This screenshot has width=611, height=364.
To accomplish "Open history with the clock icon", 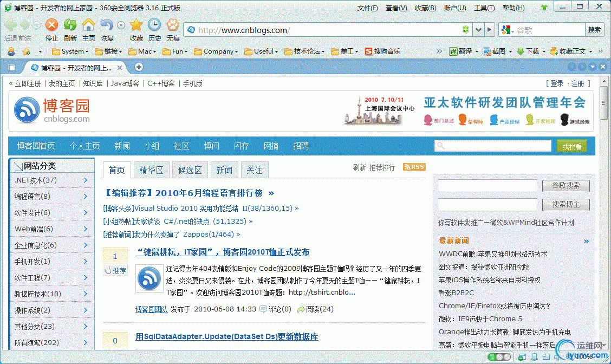I will [154, 25].
